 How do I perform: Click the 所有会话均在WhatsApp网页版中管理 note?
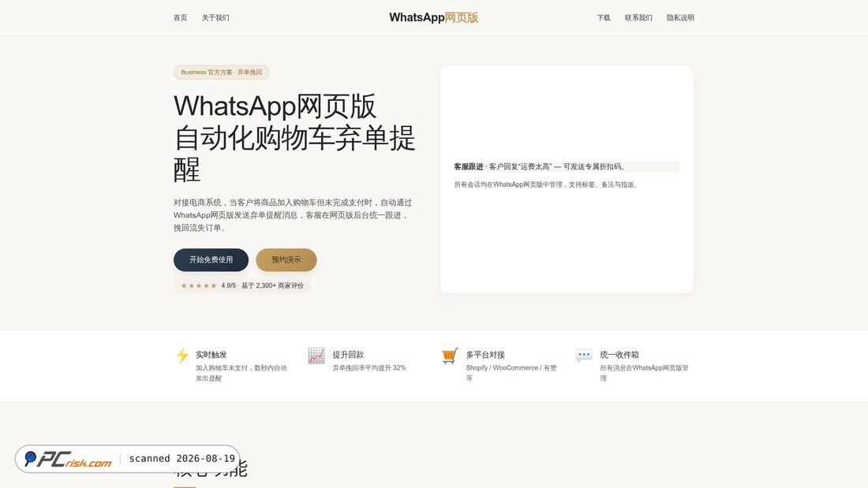click(x=546, y=184)
